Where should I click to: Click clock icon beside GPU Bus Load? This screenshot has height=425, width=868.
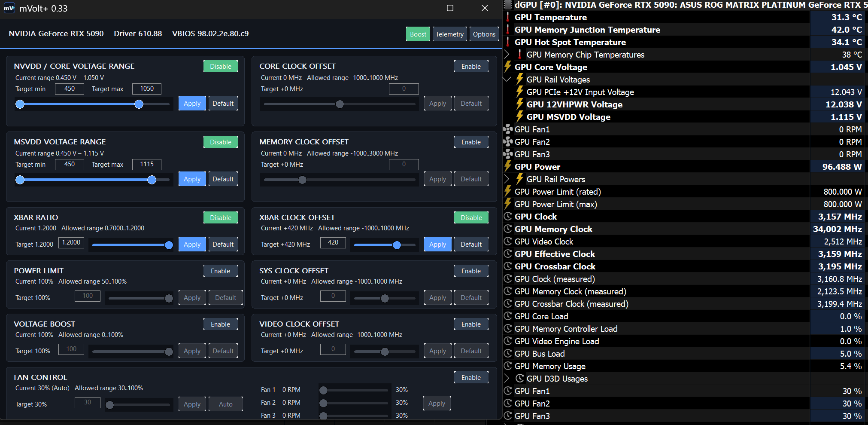point(508,354)
